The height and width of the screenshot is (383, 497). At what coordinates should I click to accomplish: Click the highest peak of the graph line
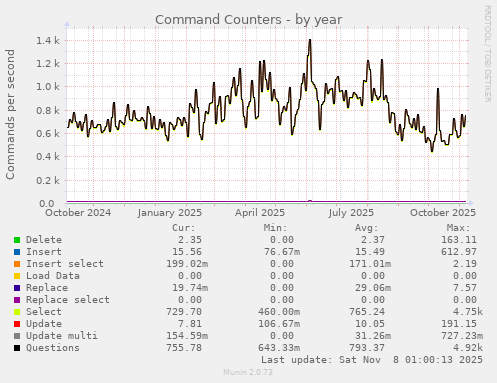pos(310,40)
